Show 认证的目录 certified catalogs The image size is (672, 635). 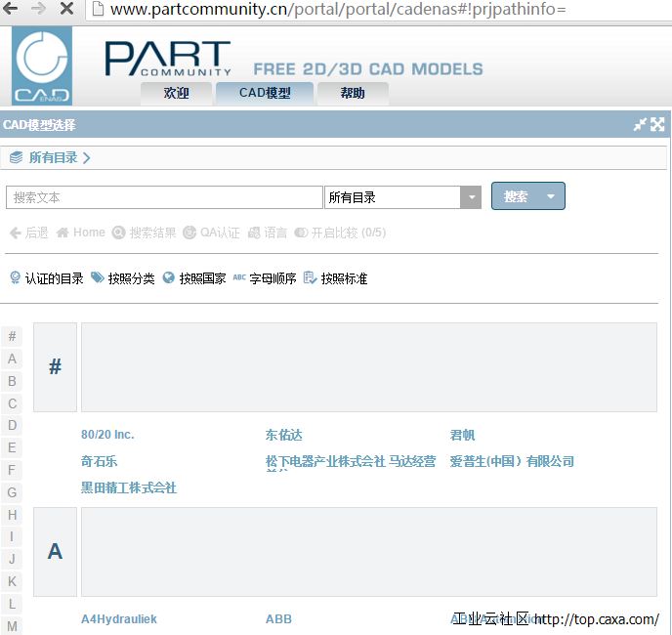(47, 278)
